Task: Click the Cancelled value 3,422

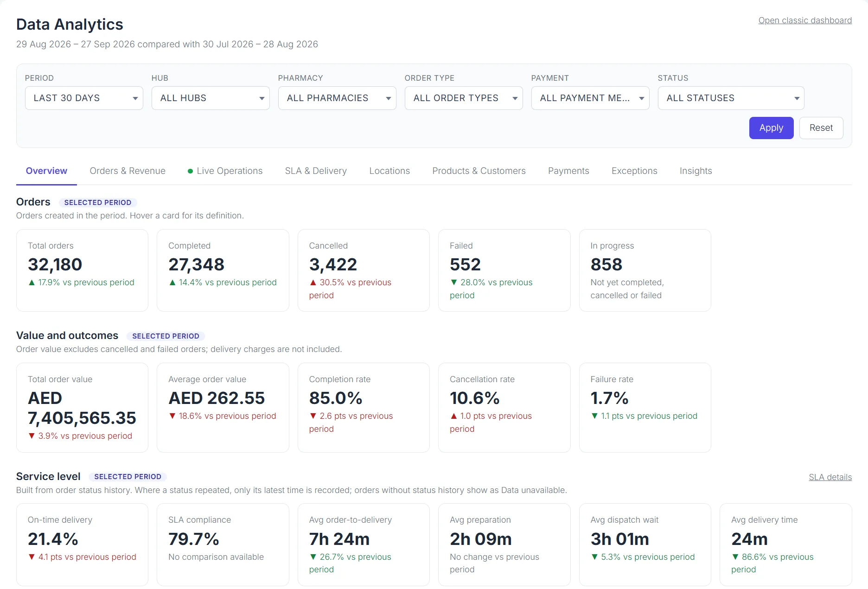Action: coord(333,264)
